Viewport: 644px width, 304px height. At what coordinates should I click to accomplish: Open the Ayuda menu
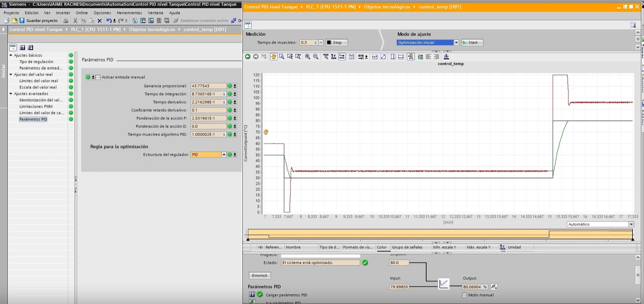point(175,13)
